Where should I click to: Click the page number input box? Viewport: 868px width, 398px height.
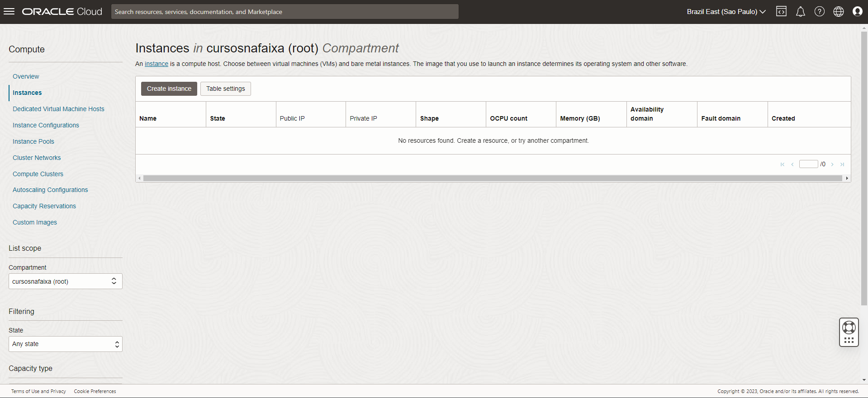click(x=808, y=164)
